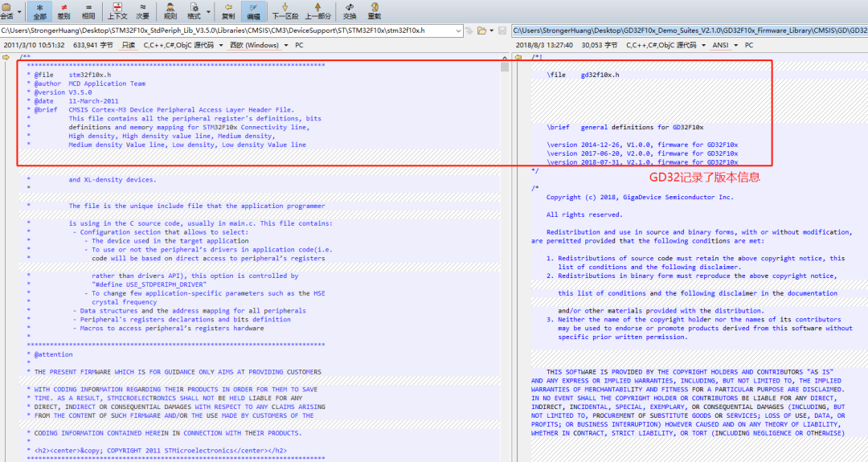Click the '\version 2014-12-26, V1.0.0' line
The height and width of the screenshot is (462, 868).
click(642, 145)
